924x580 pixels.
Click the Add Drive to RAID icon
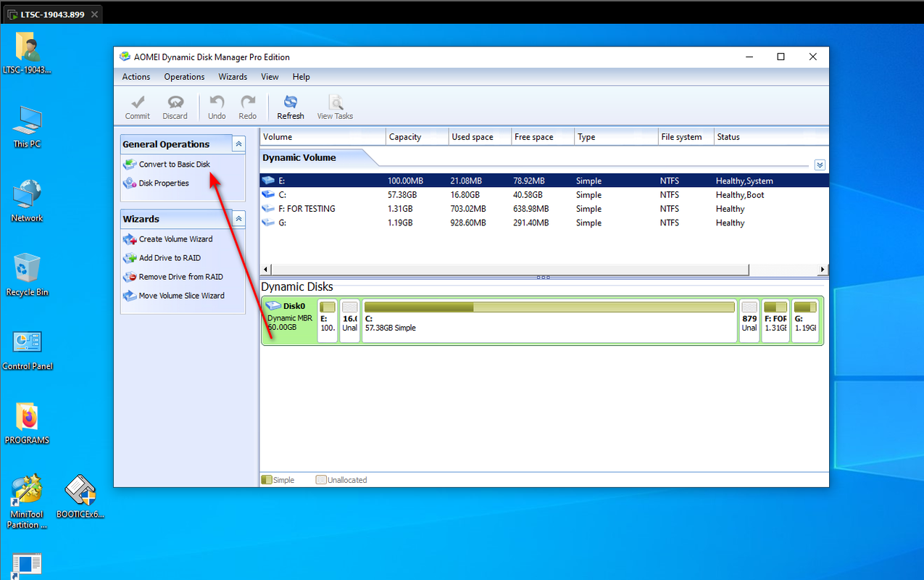point(130,258)
